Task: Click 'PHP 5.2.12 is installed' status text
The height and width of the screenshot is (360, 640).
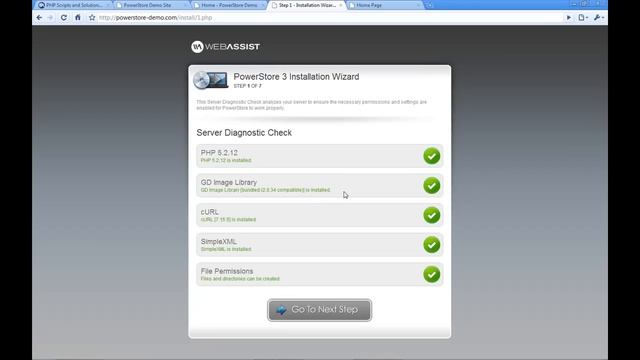Action: click(226, 160)
